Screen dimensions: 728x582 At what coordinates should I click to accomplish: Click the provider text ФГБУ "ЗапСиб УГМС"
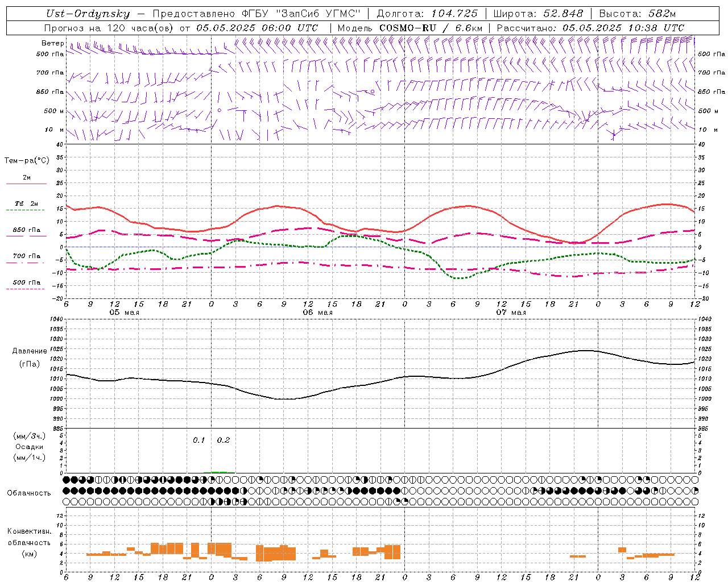click(x=302, y=14)
